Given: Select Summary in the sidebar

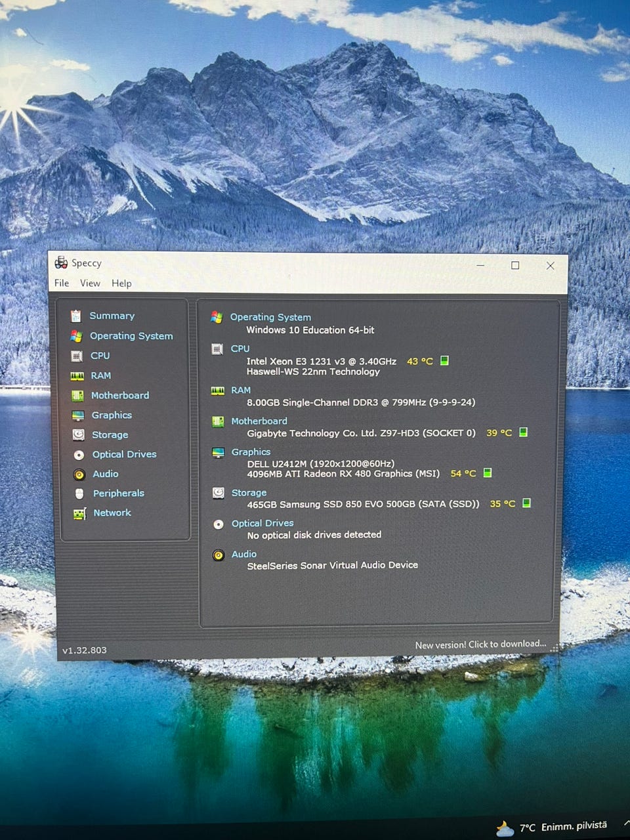Looking at the screenshot, I should 112,316.
